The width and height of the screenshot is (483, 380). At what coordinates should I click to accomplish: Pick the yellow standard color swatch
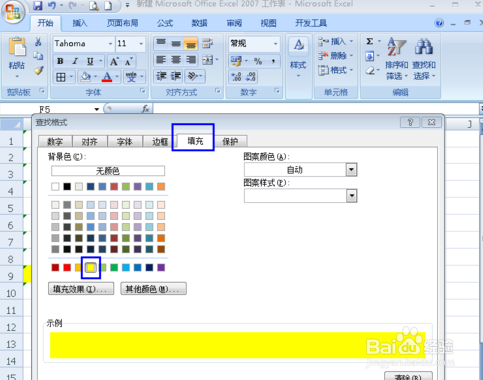point(91,267)
